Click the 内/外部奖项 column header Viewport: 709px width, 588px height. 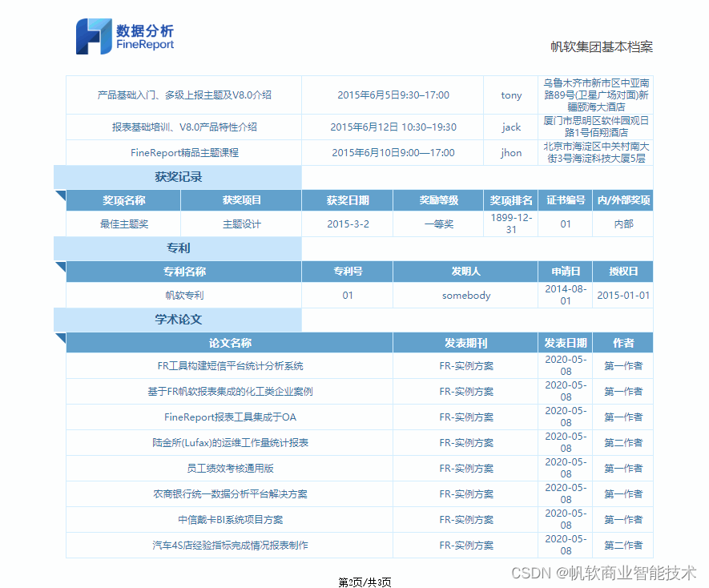[x=623, y=200]
